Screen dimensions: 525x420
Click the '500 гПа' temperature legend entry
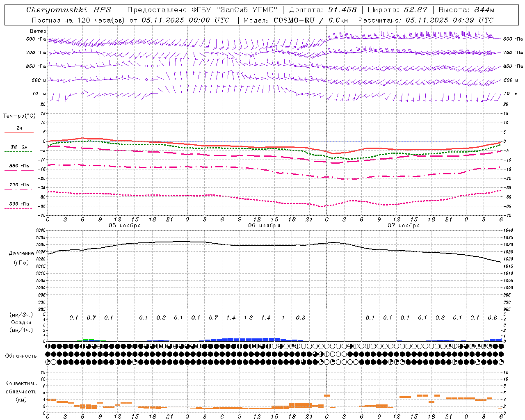[19, 204]
